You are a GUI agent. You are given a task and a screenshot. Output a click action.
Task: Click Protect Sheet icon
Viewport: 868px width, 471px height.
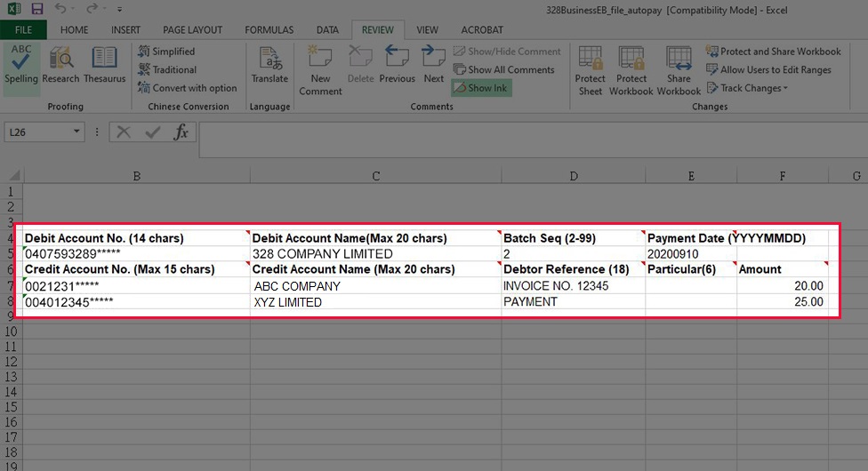click(x=591, y=69)
